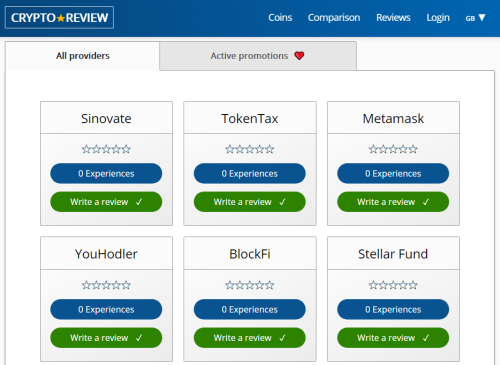
Task: Write a review for YouHodler
Action: pyautogui.click(x=106, y=338)
